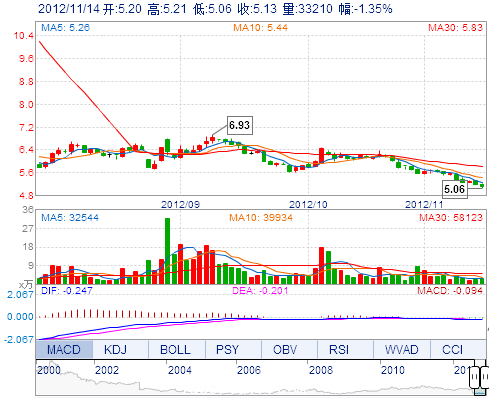Show the PSY indicator
Screen dimensions: 489x398
(x=227, y=349)
